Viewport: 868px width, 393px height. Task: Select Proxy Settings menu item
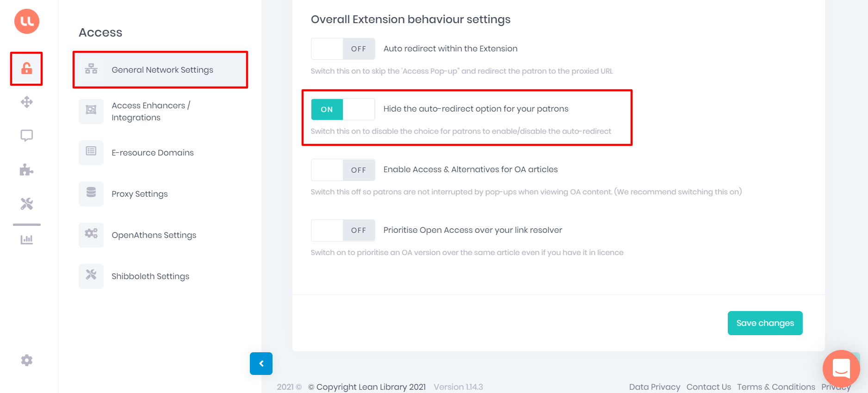(161, 193)
